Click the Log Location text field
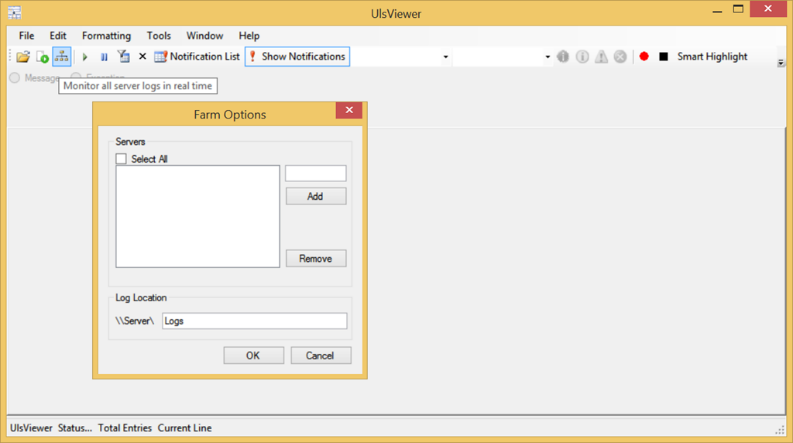Viewport: 793px width, 443px height. (x=254, y=321)
